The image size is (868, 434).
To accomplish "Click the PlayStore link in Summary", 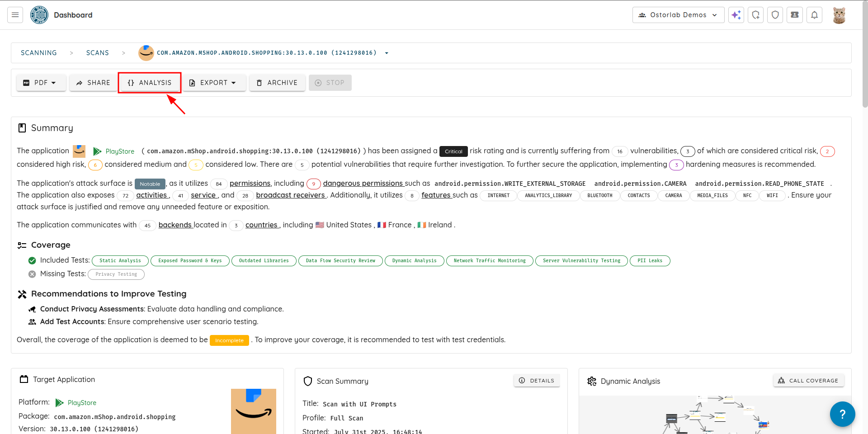I will tap(120, 151).
